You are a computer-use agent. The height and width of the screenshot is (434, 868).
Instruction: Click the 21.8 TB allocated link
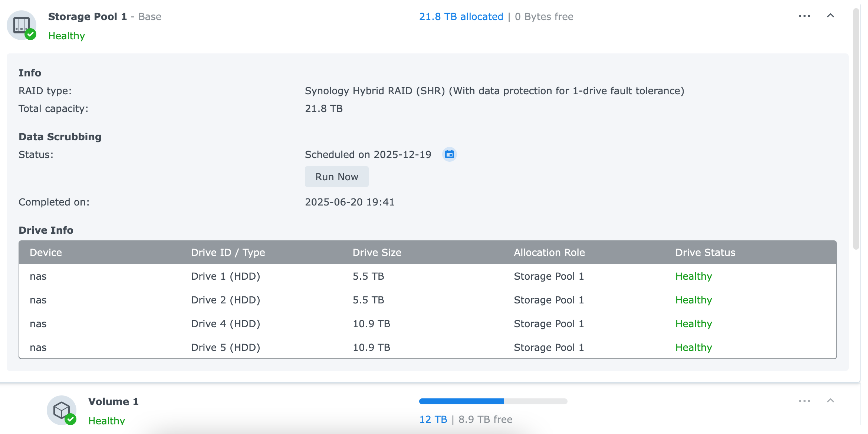tap(461, 17)
